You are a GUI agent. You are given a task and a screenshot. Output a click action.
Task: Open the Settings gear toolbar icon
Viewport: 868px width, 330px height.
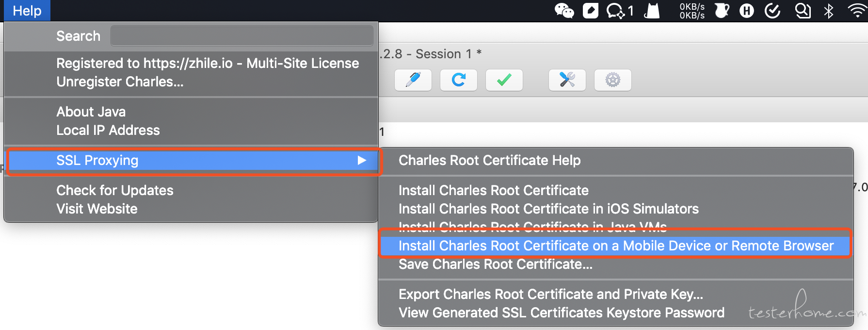point(613,80)
